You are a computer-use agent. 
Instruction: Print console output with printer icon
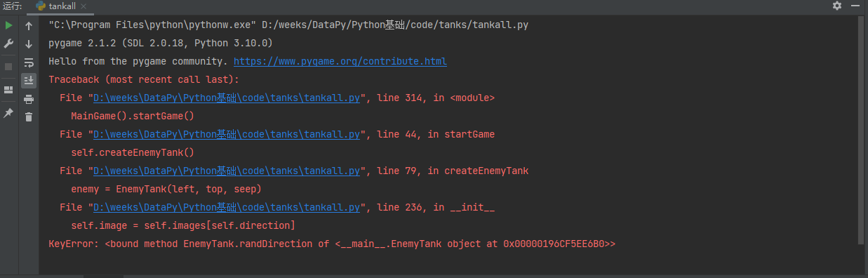tap(29, 99)
